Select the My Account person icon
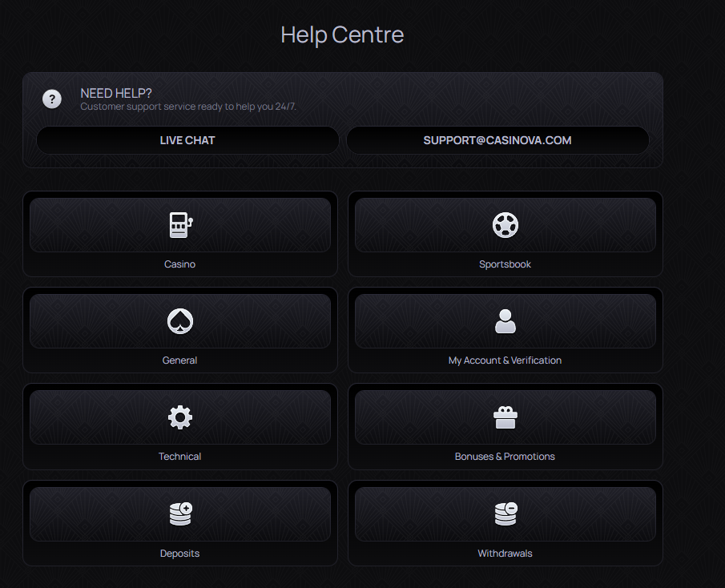Screen dimensions: 725x588 pos(505,321)
